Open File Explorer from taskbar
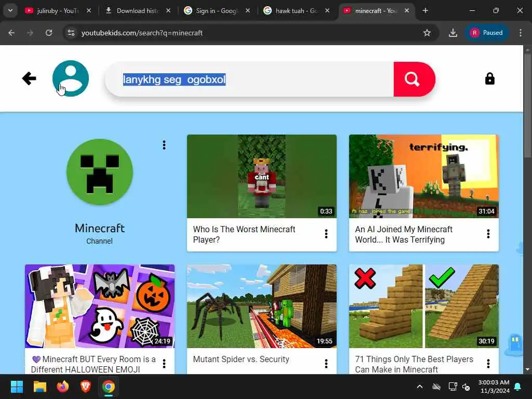 pyautogui.click(x=39, y=387)
